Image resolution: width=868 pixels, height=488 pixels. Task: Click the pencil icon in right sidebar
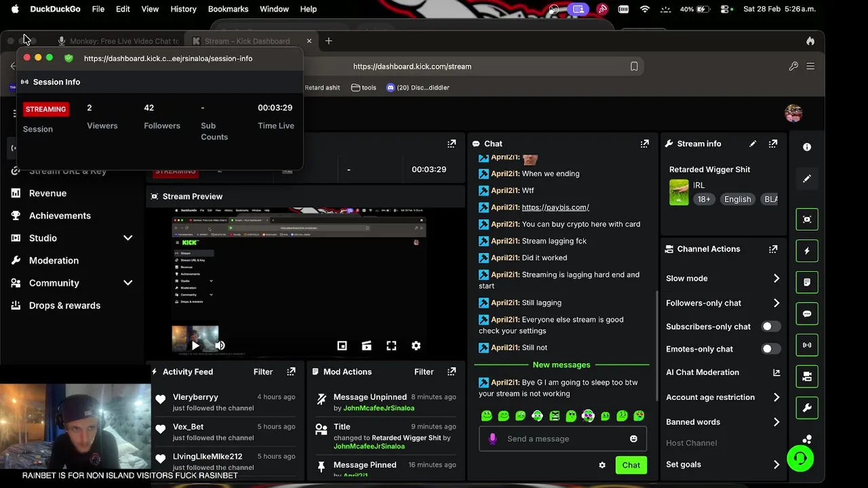[x=807, y=179]
